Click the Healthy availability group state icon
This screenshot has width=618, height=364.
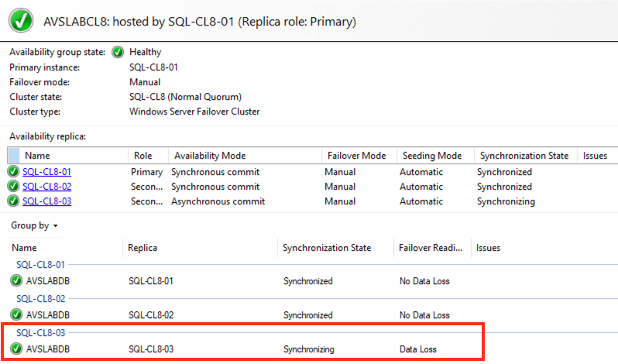(118, 52)
